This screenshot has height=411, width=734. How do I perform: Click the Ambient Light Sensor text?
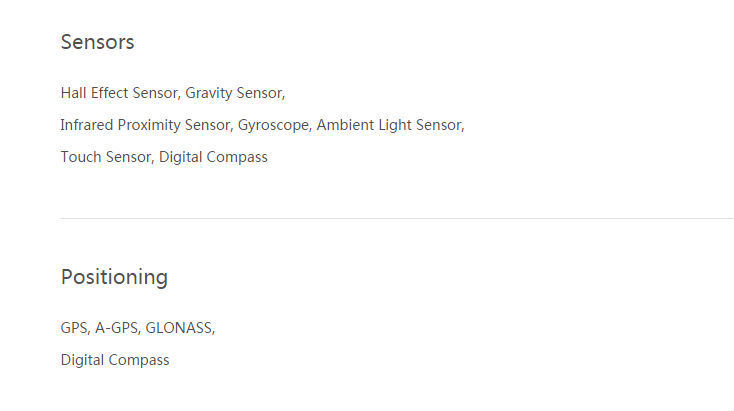coord(389,125)
